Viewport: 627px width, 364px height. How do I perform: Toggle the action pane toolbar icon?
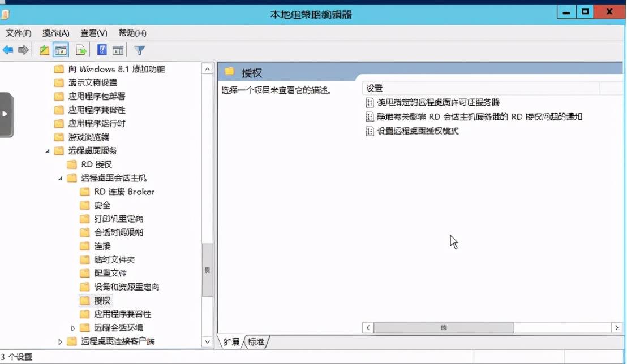point(118,50)
